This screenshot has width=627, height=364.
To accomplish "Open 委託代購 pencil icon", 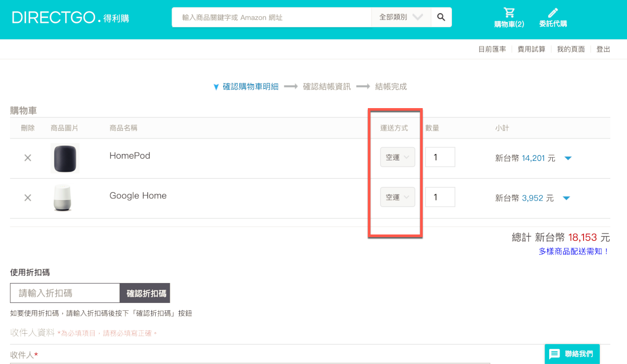I will click(x=553, y=18).
